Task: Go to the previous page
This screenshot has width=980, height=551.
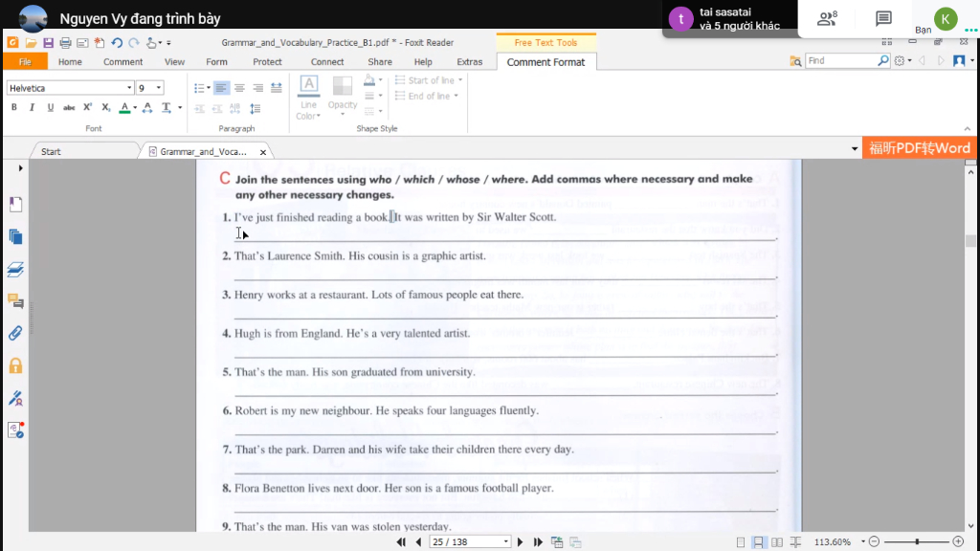Action: (419, 542)
